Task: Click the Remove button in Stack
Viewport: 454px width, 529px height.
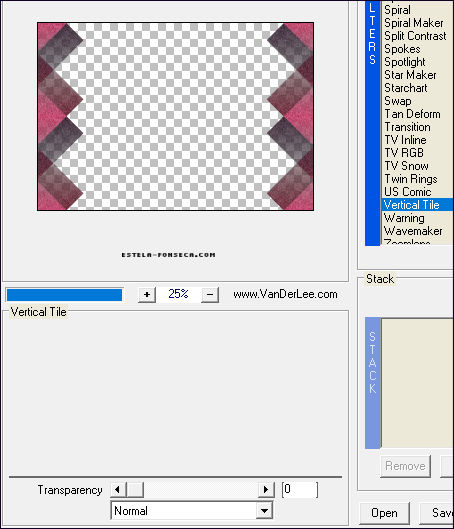Action: [x=405, y=466]
